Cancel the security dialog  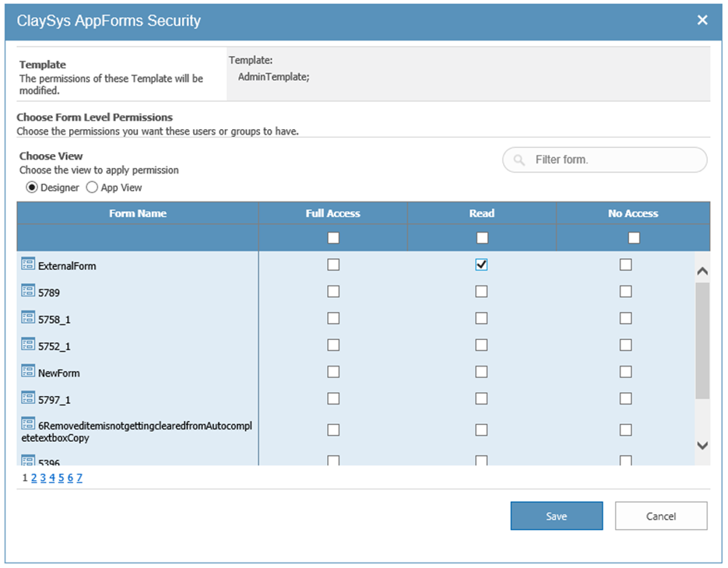[x=661, y=516]
